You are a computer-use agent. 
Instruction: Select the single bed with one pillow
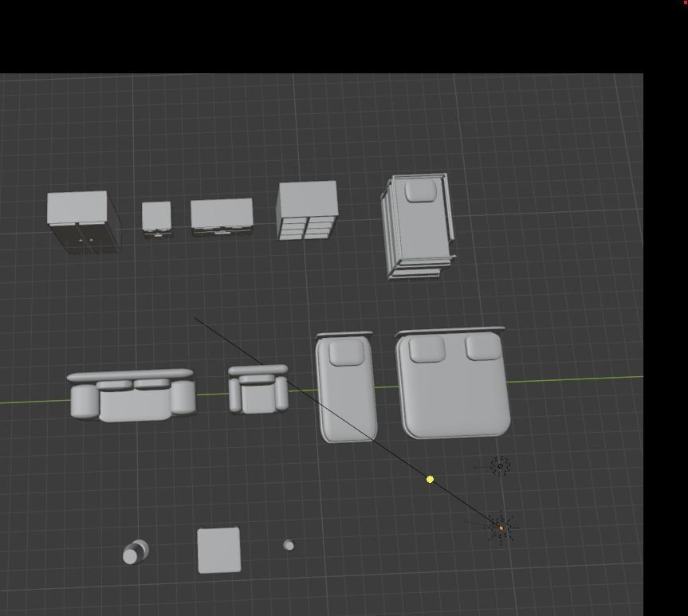[346, 386]
